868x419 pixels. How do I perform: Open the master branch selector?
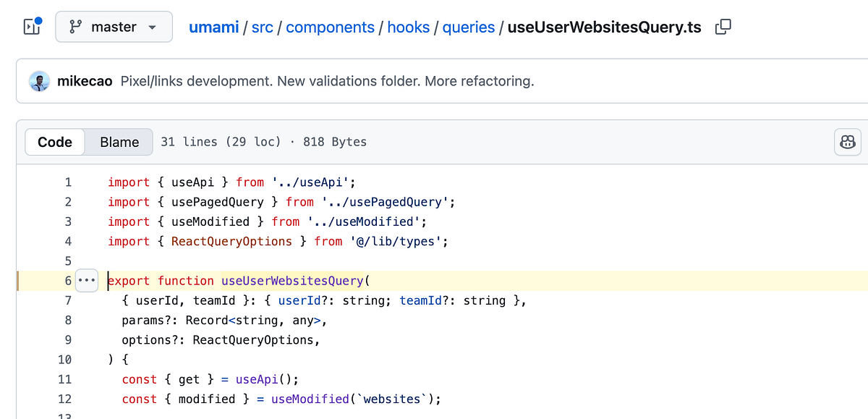pyautogui.click(x=114, y=26)
